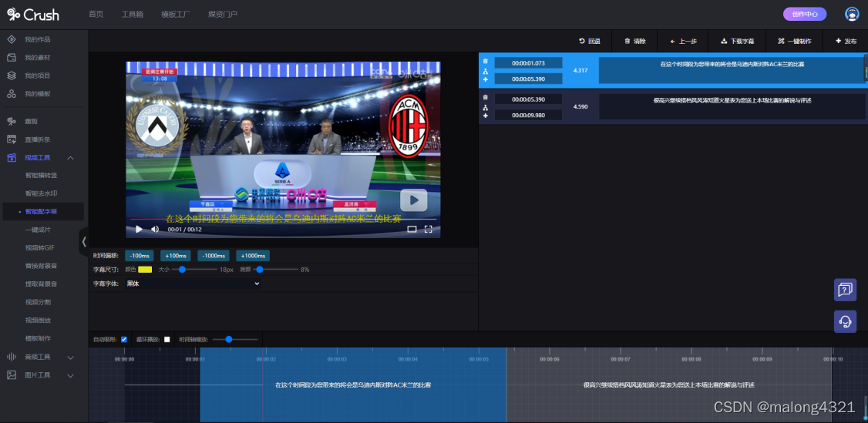Play the video in the preview
The width and height of the screenshot is (868, 423).
pyautogui.click(x=139, y=229)
